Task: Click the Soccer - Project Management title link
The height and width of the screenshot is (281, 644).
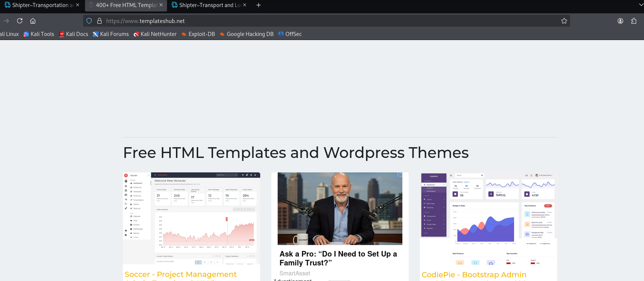Action: click(181, 274)
